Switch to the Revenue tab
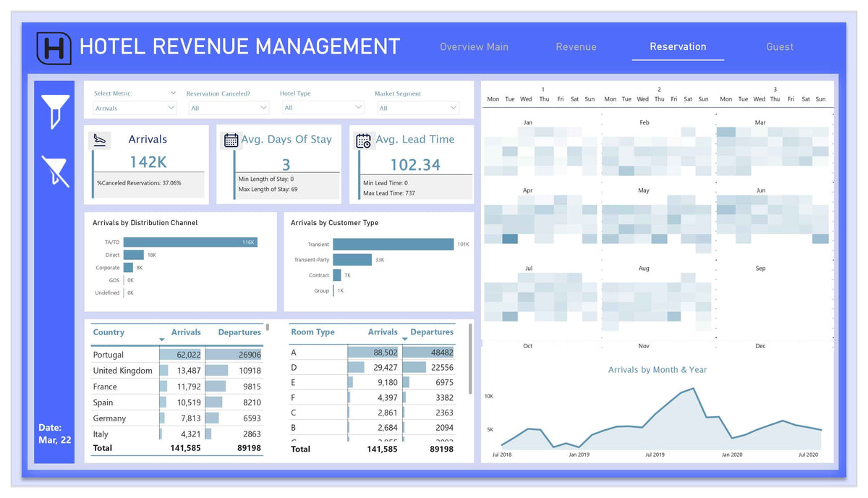 tap(576, 46)
